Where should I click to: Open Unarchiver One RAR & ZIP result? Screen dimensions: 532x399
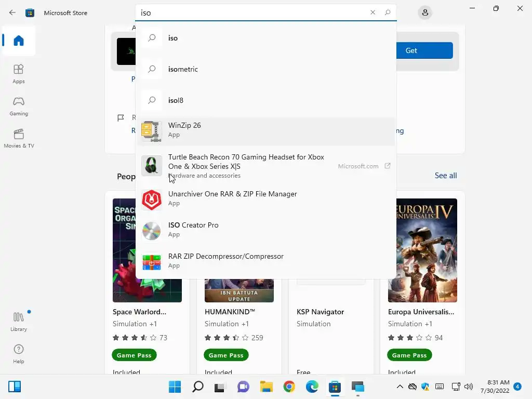pos(265,200)
